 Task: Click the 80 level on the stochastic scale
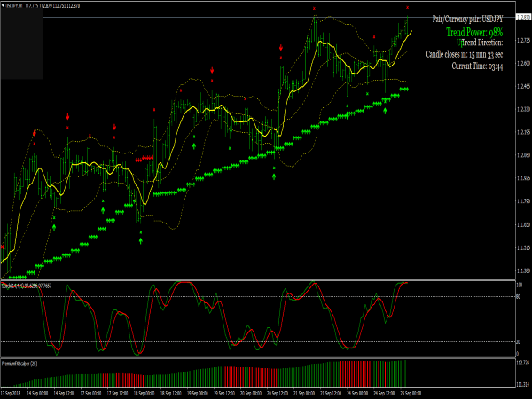point(518,297)
